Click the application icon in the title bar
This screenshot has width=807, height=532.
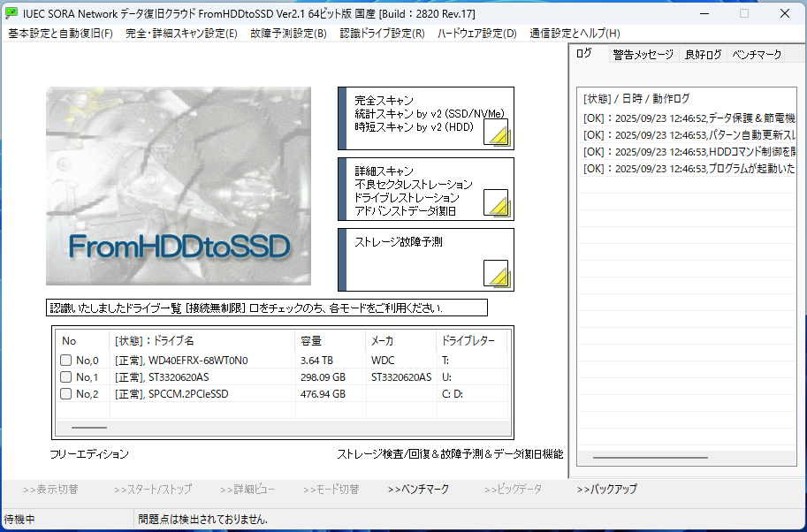click(11, 13)
